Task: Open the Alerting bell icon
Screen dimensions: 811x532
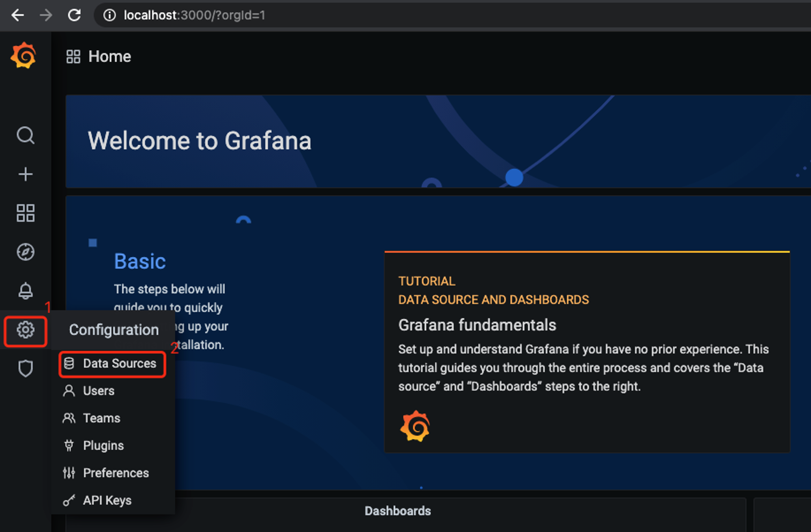Action: pyautogui.click(x=25, y=291)
